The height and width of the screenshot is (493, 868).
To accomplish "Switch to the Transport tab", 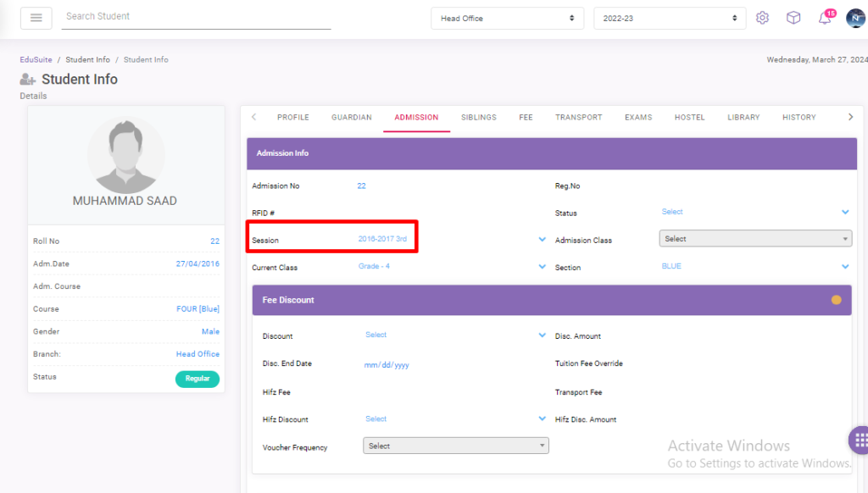I will pos(578,118).
